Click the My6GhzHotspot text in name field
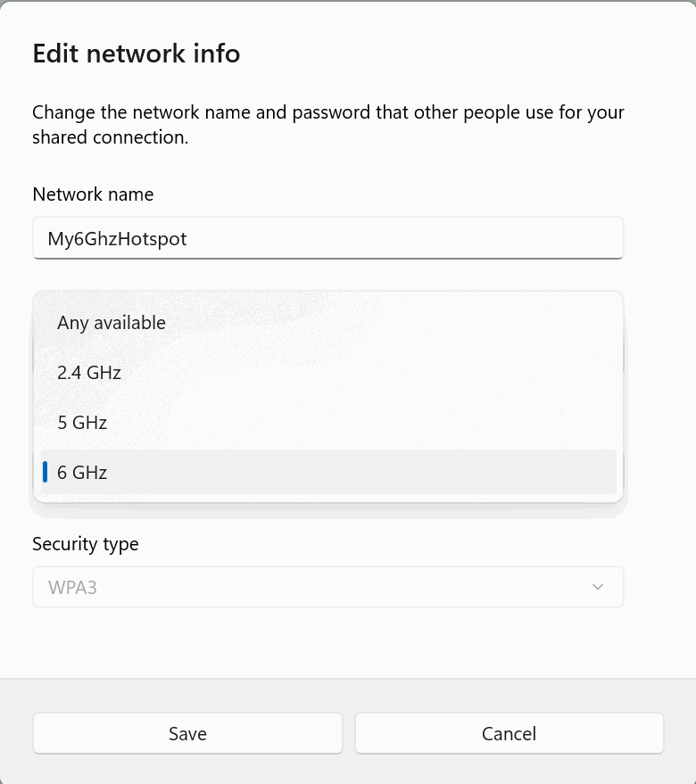 (x=117, y=239)
